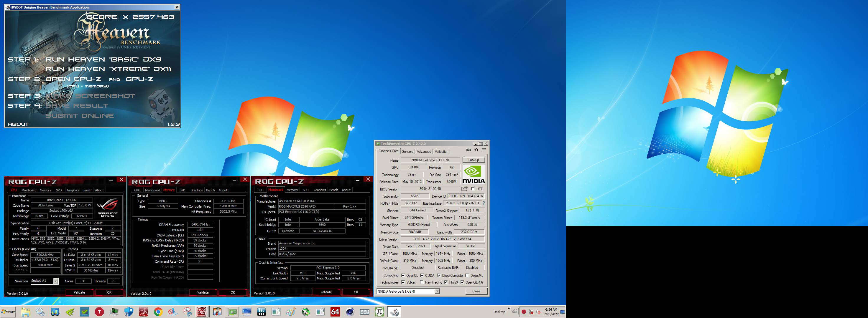Click the mainboard model ROG MAXIMUS Z690 APEX
The width and height of the screenshot is (868, 318).
306,207
